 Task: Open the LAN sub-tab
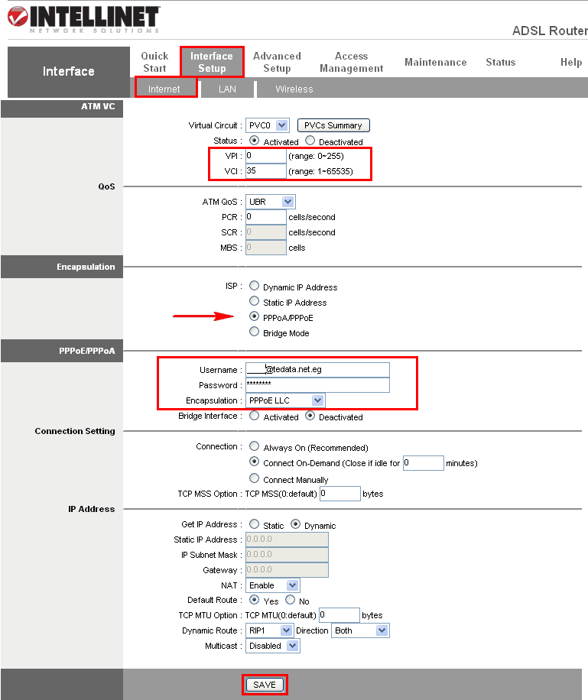click(x=227, y=89)
